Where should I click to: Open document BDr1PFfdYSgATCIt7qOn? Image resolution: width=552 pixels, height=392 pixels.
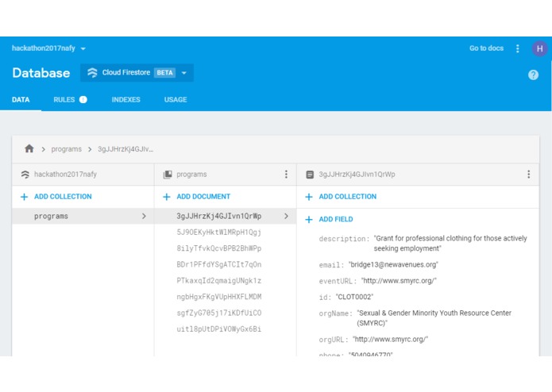(x=219, y=264)
